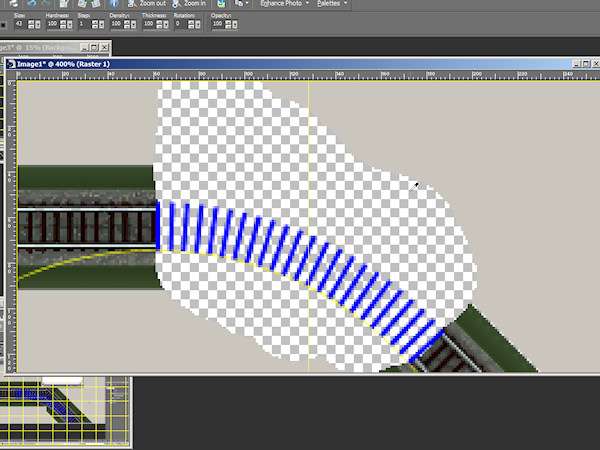This screenshot has width=600, height=450.
Task: Click the Thickness value field
Action: 150,24
